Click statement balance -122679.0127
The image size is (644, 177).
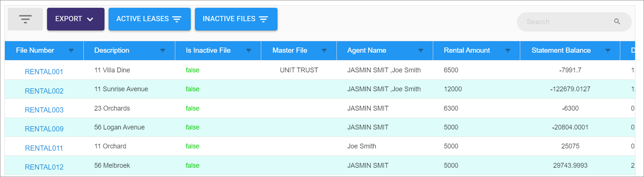tap(570, 89)
